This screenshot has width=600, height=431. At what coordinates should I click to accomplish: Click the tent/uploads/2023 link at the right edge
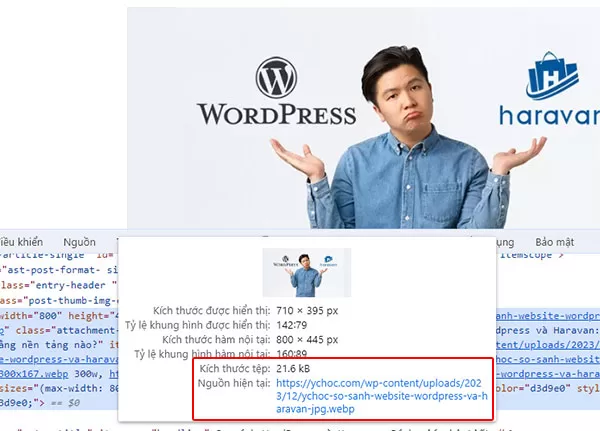(x=548, y=345)
